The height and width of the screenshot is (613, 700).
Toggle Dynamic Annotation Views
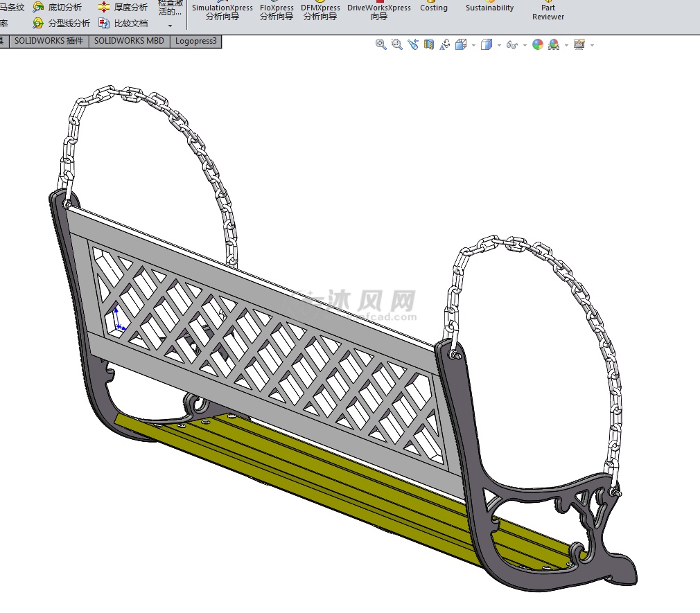[x=445, y=45]
